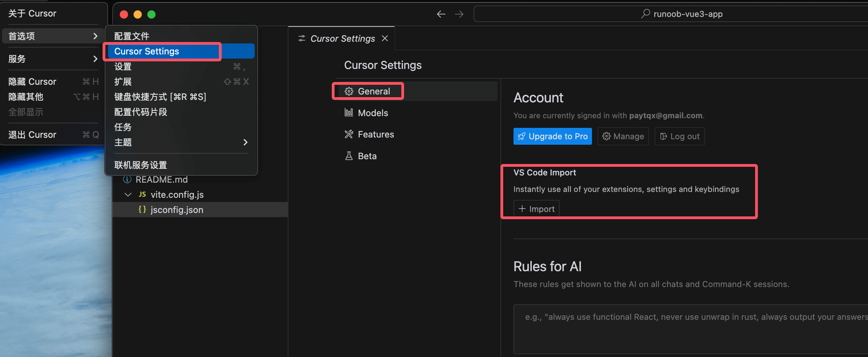Close the Cursor Settings tab
868x357 pixels.
click(x=385, y=38)
